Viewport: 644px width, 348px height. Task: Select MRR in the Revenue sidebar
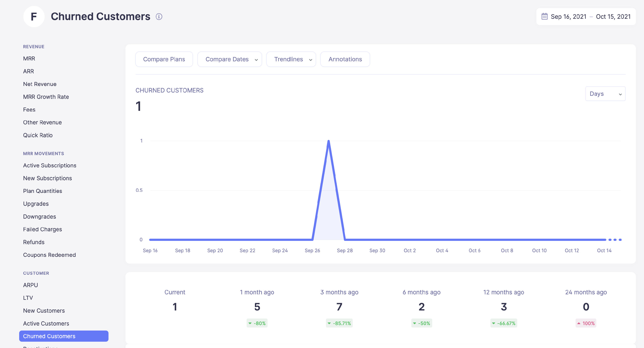(29, 58)
